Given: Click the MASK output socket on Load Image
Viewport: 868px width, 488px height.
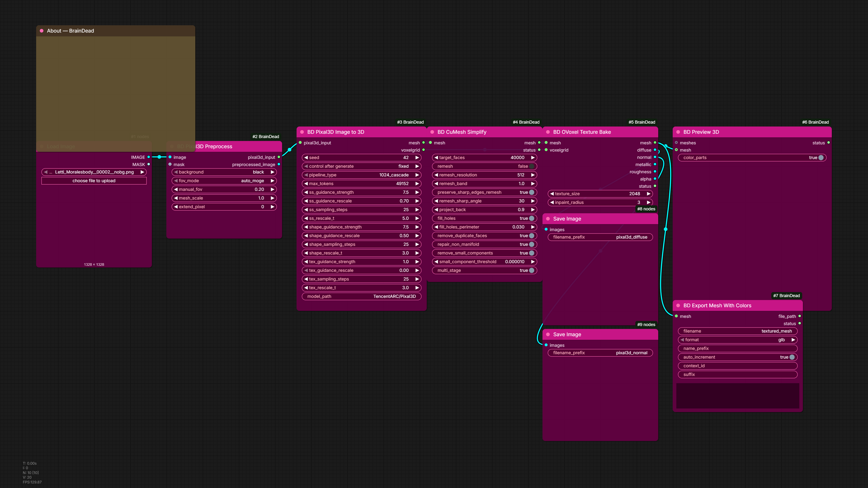Looking at the screenshot, I should 149,164.
